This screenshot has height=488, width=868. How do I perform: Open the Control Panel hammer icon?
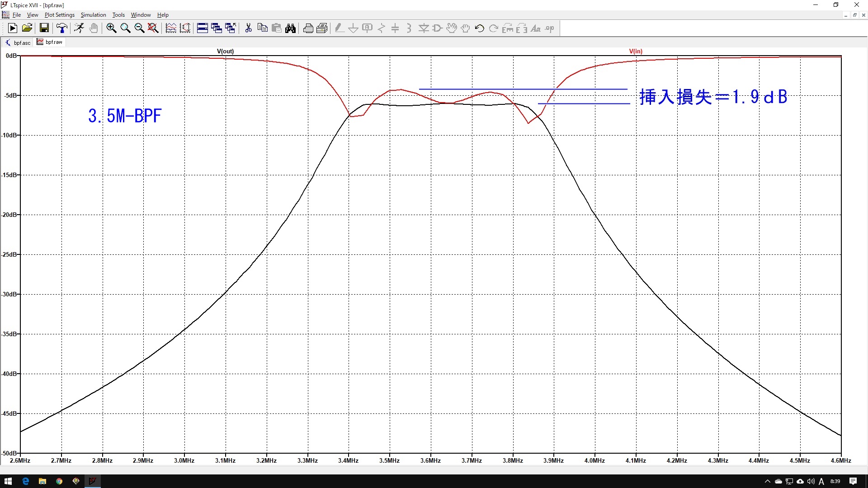(x=62, y=28)
